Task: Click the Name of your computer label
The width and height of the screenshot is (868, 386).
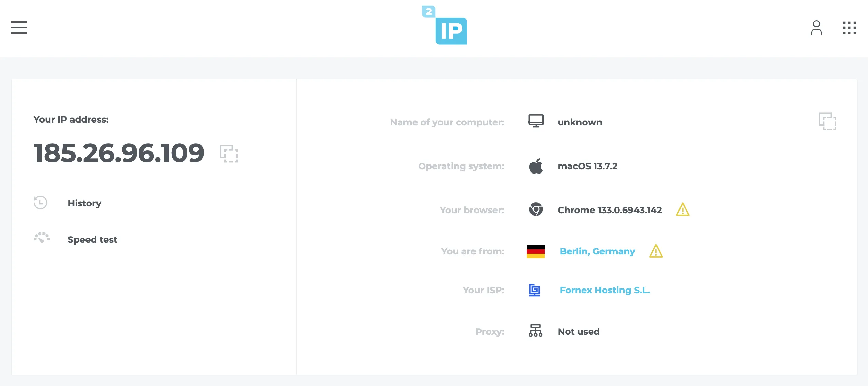Action: [447, 122]
